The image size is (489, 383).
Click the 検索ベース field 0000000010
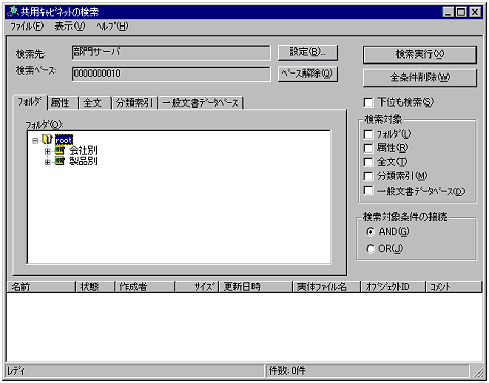coord(171,74)
